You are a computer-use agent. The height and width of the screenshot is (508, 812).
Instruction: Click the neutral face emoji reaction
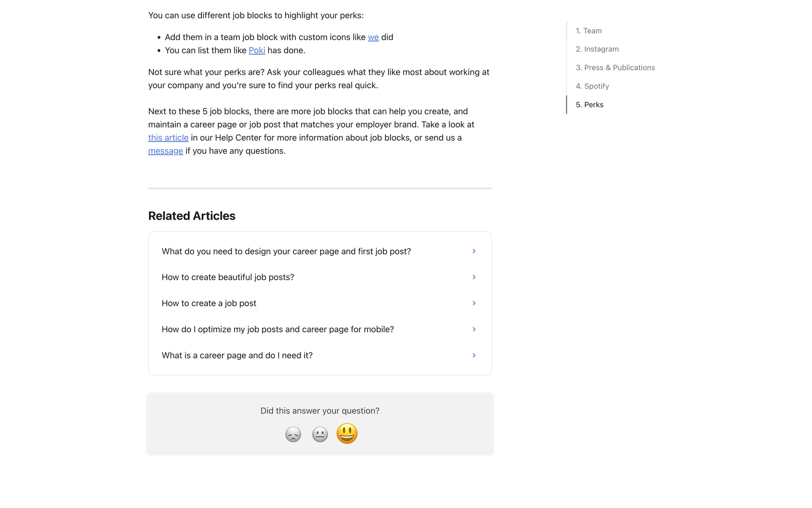(x=320, y=434)
